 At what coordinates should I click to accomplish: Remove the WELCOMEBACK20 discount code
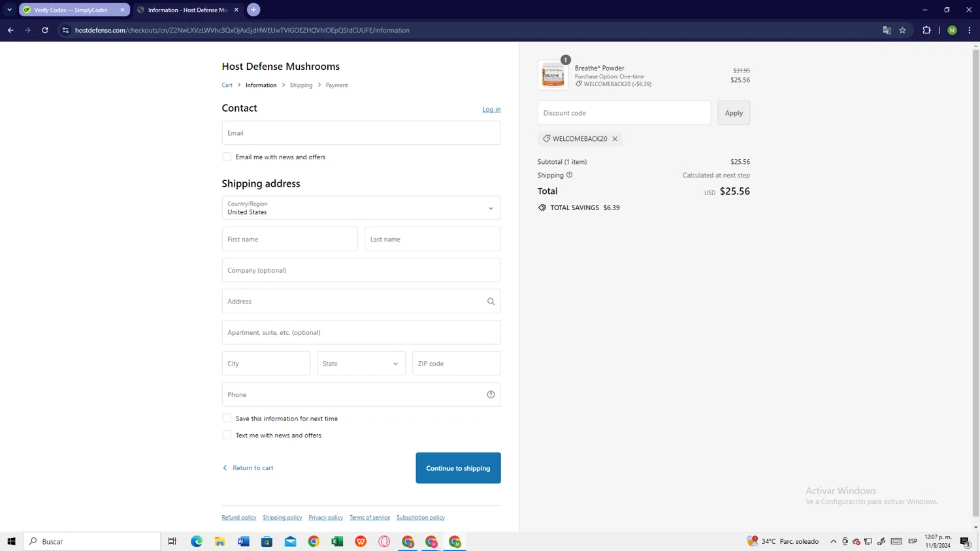point(615,138)
